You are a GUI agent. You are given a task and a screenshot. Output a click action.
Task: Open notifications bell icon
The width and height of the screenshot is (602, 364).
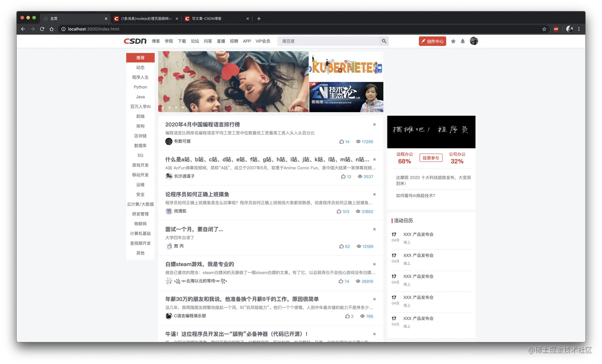[463, 41]
